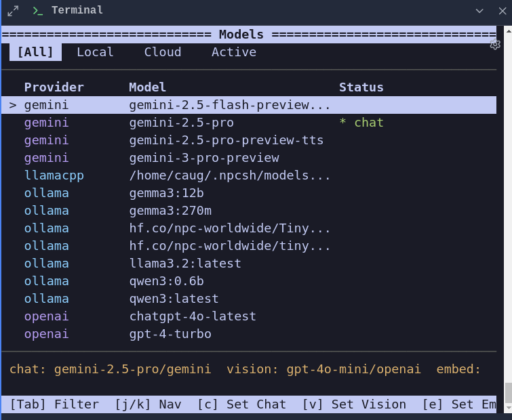
Task: Click the Provider column header
Action: (54, 87)
